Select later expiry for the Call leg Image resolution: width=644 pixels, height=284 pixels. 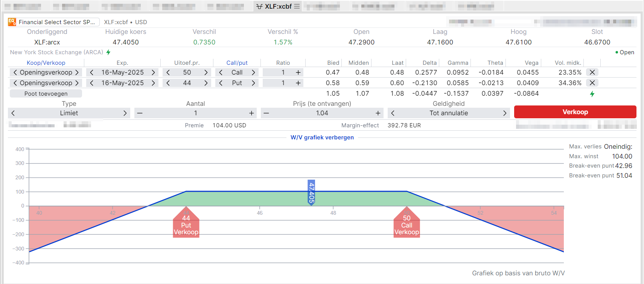pos(153,72)
